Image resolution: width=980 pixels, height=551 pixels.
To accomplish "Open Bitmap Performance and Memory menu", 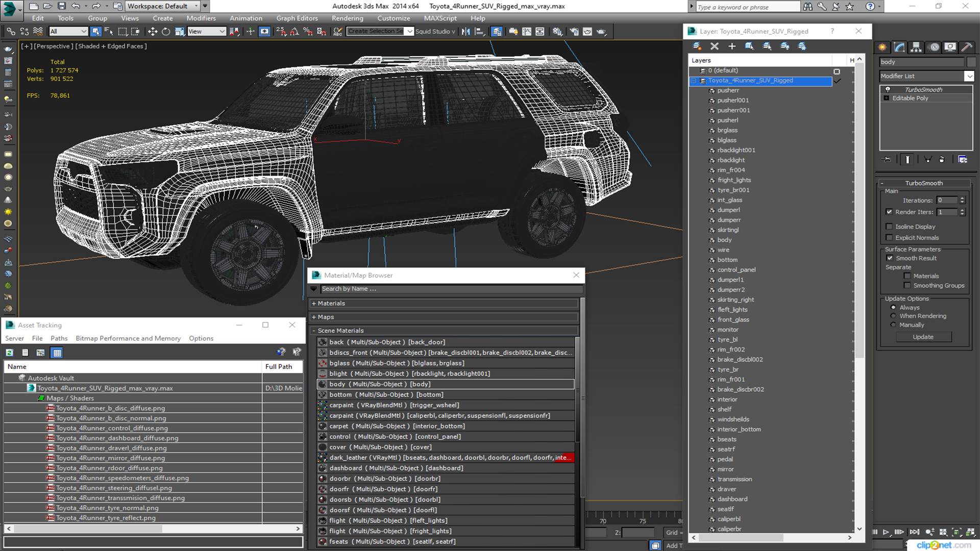I will coord(128,338).
